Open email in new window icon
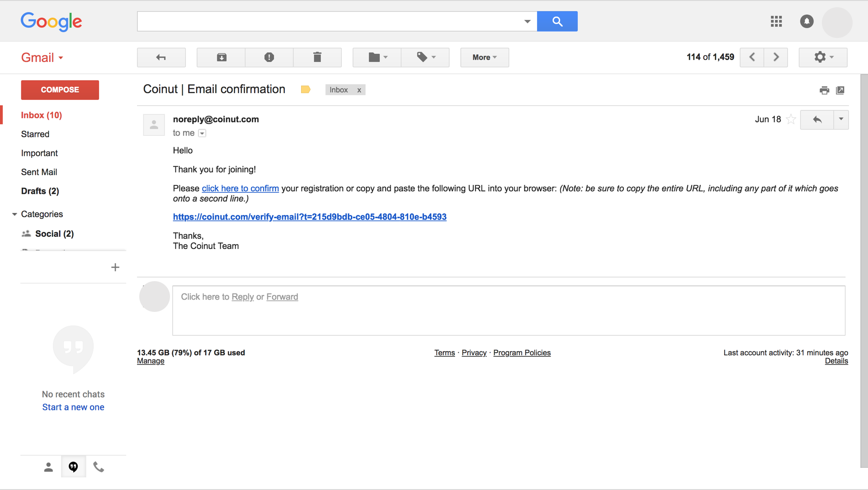 (x=840, y=90)
